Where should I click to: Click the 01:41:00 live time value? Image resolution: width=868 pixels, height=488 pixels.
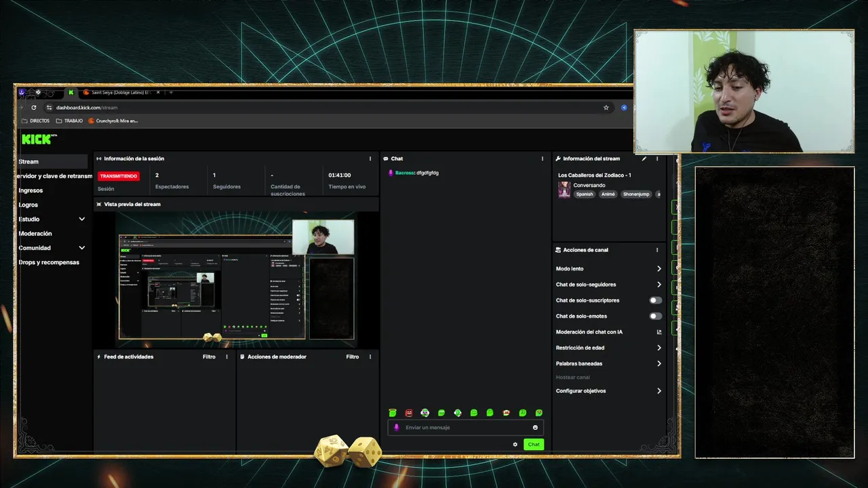click(340, 176)
